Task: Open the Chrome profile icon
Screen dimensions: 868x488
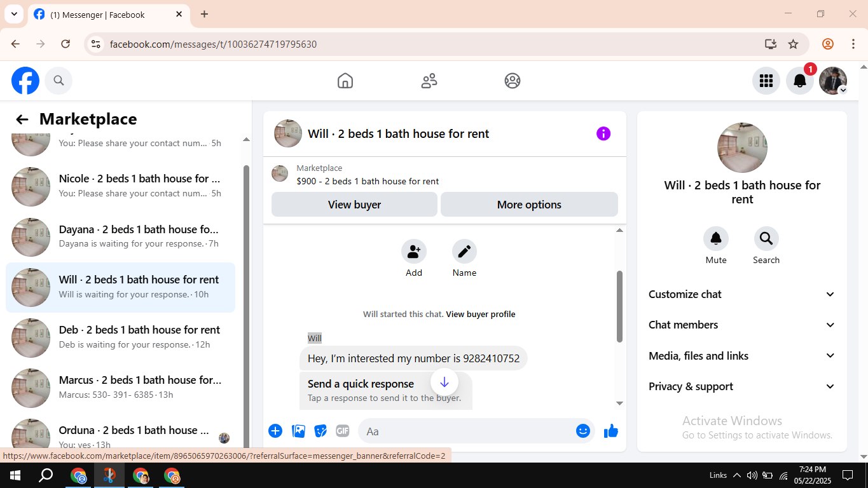Action: 827,44
